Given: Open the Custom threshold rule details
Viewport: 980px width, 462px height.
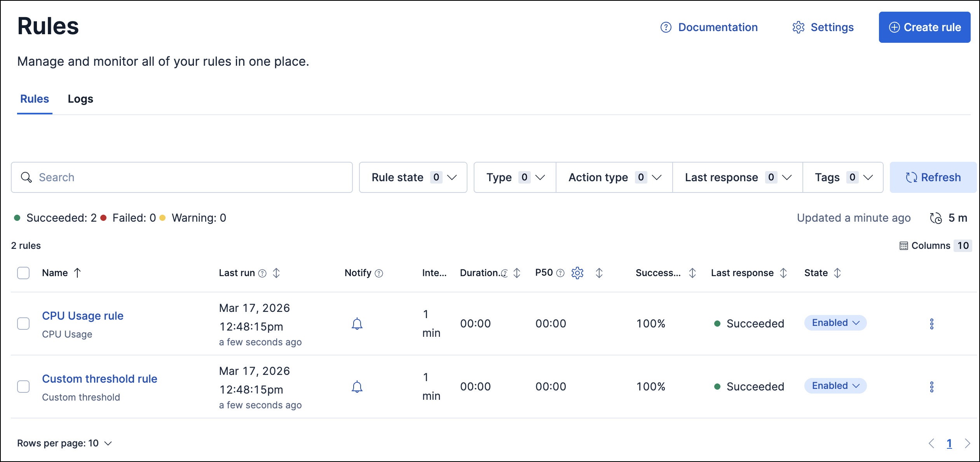Looking at the screenshot, I should click(99, 378).
